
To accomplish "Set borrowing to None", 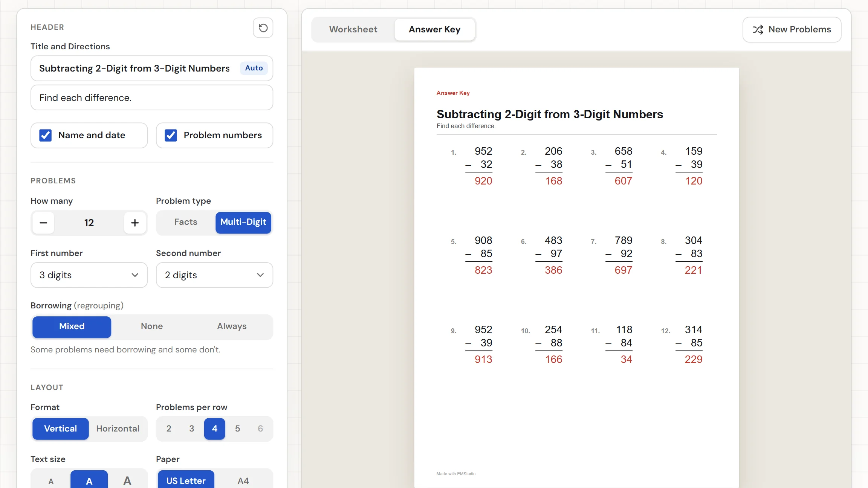I will click(152, 326).
